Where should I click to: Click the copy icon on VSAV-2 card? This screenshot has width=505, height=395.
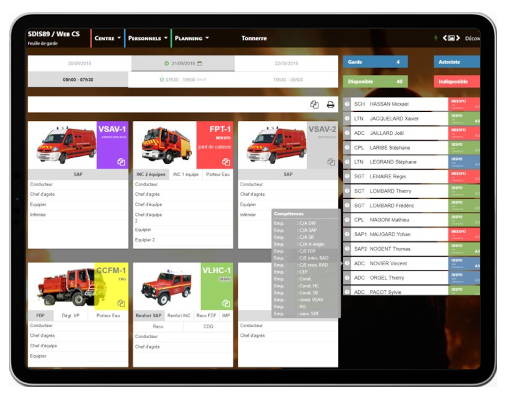(x=331, y=162)
